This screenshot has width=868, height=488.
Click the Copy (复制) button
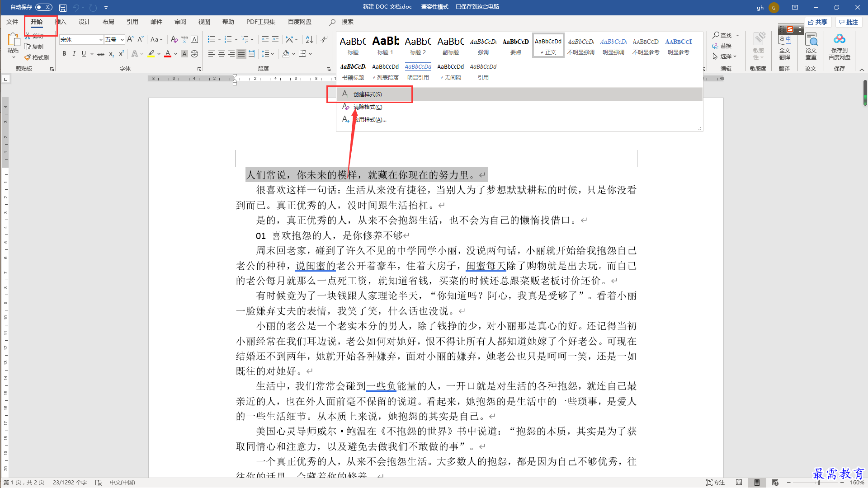[x=34, y=47]
